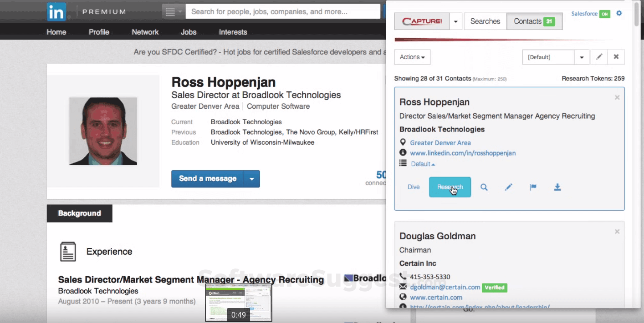
Task: Open the Capture settings gear
Action: pos(619,13)
